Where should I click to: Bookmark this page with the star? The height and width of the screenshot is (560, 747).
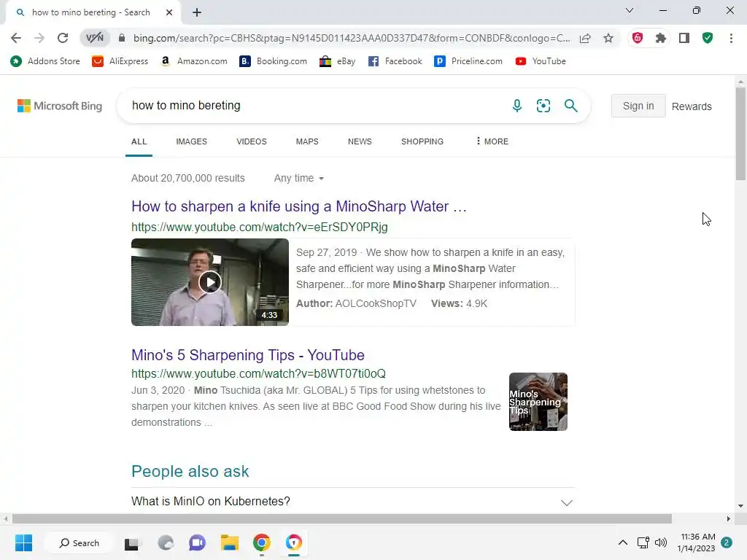point(608,38)
